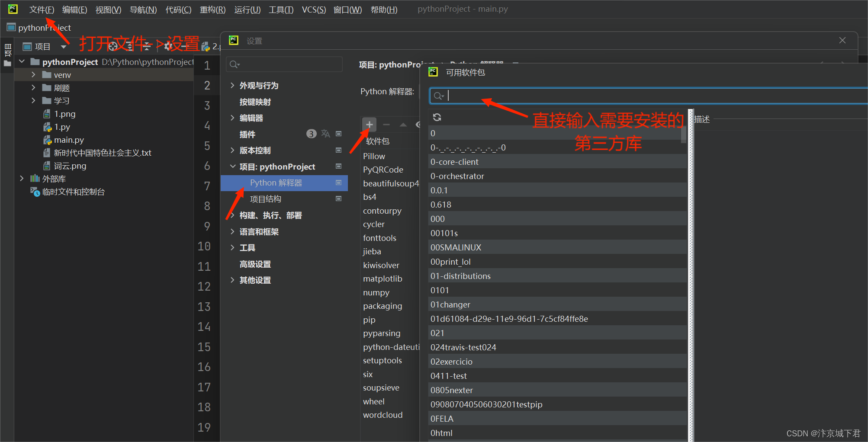Select 0-orchestrator in available packages list
Screen dimensions: 868x442
[557, 176]
